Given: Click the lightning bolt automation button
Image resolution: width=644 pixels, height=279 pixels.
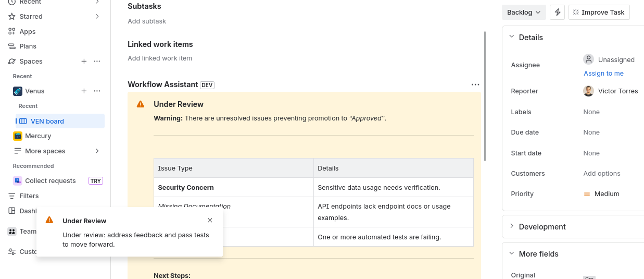Looking at the screenshot, I should click(x=558, y=13).
